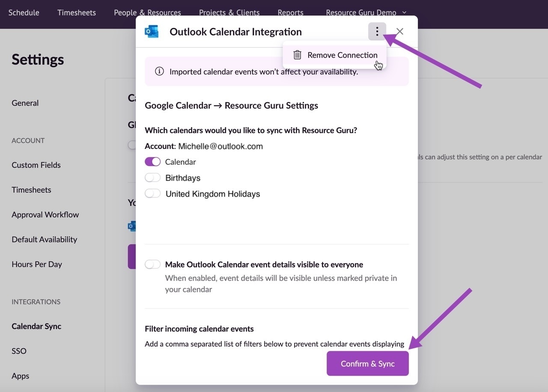This screenshot has height=392, width=548.
Task: Turn off the Calendar sync toggle
Action: click(152, 162)
